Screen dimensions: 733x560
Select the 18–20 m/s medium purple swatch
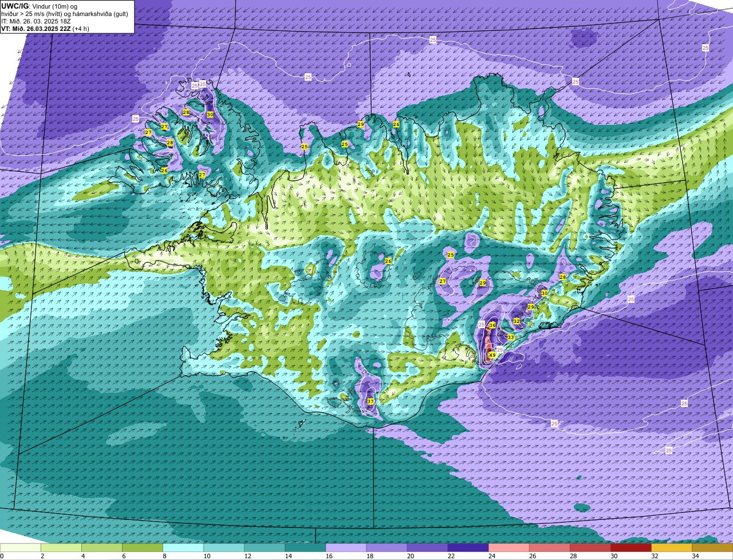[387, 547]
